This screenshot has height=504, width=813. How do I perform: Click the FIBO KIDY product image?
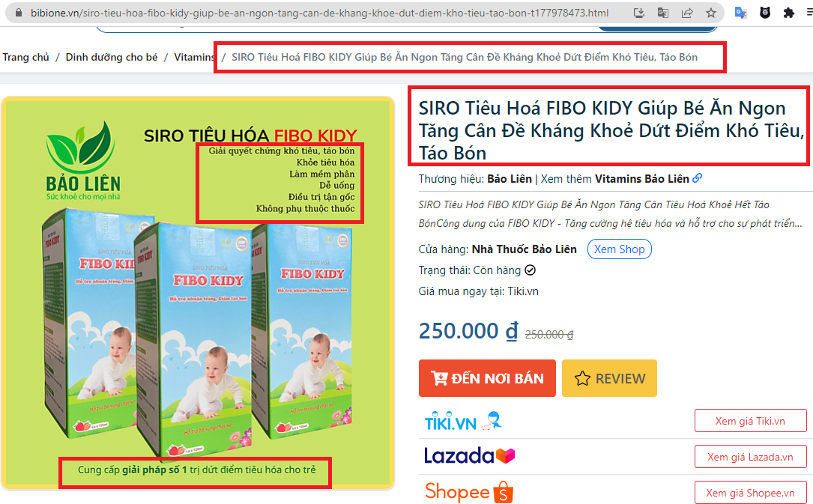pyautogui.click(x=198, y=293)
